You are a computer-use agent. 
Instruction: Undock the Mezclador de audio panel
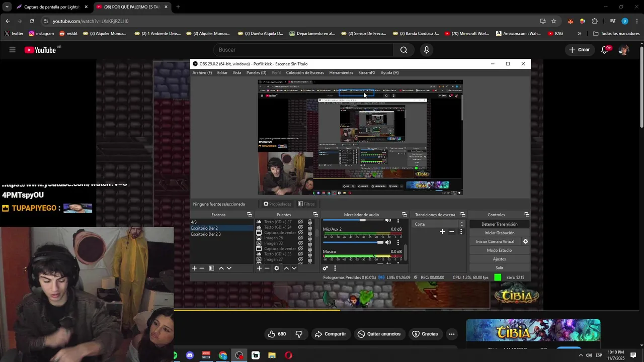point(404,215)
